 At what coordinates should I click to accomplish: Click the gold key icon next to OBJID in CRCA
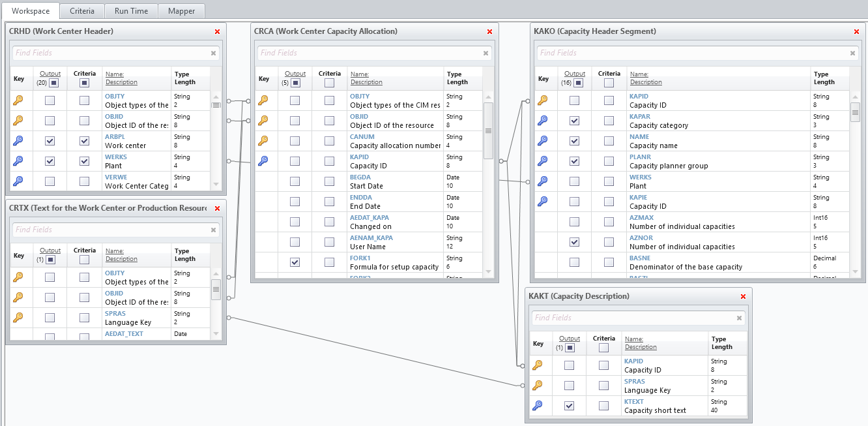point(264,120)
